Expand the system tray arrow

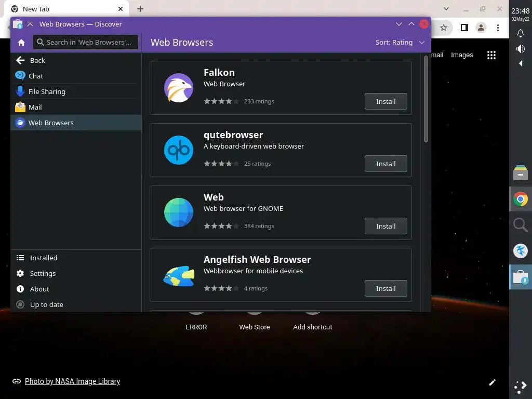tap(521, 63)
